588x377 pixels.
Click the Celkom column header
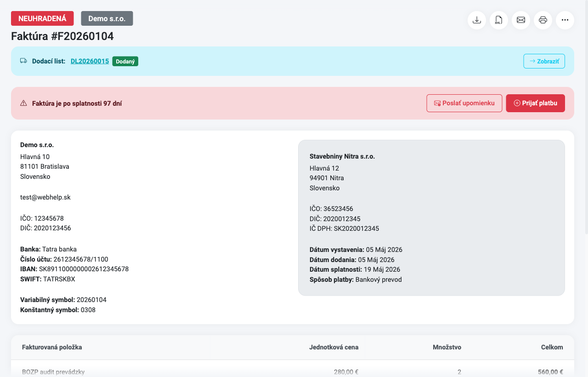click(x=552, y=347)
